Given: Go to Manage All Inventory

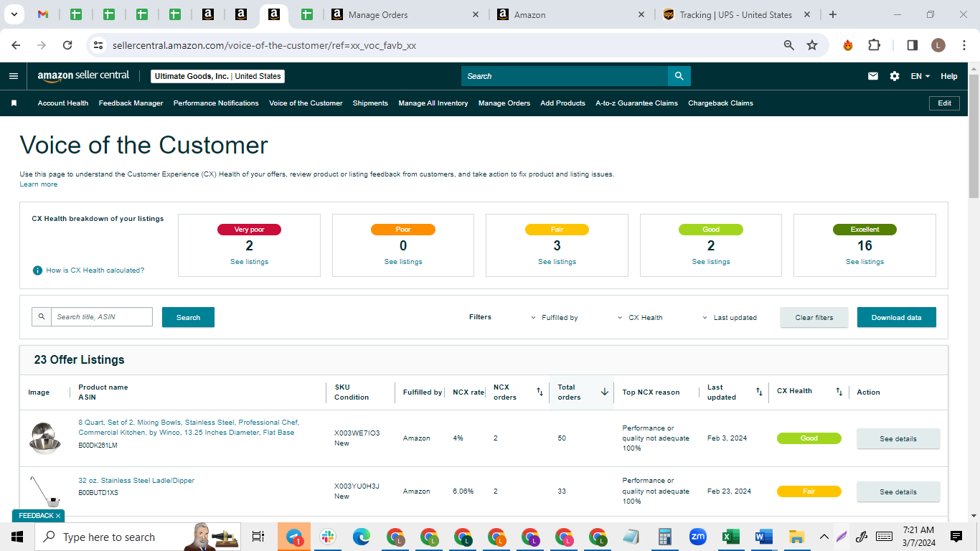Looking at the screenshot, I should (x=433, y=103).
